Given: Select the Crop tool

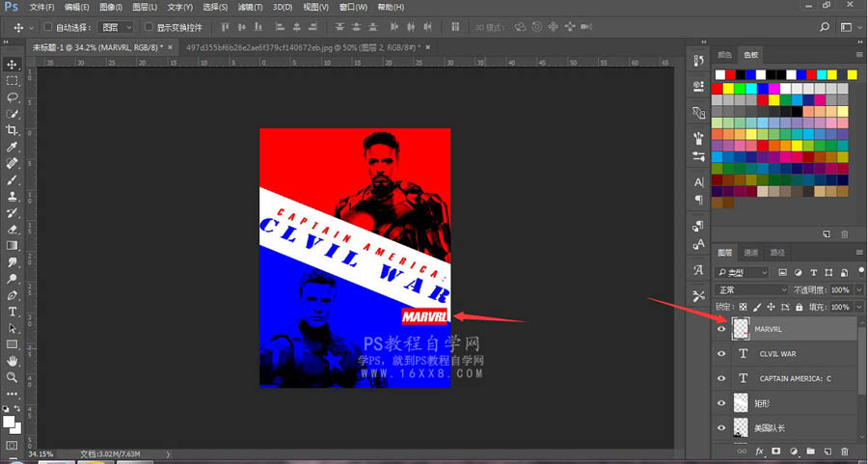Looking at the screenshot, I should pos(12,130).
